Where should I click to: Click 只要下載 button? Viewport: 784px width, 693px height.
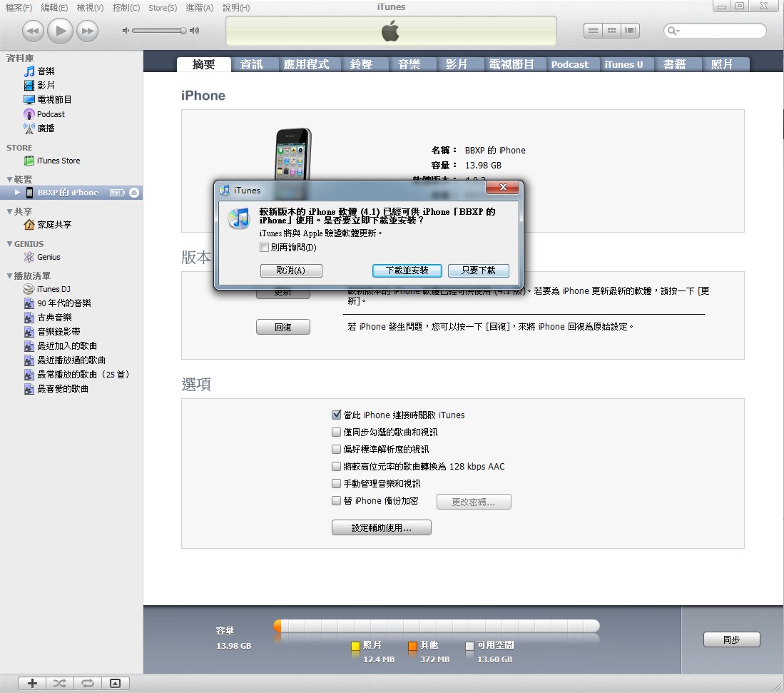[479, 270]
